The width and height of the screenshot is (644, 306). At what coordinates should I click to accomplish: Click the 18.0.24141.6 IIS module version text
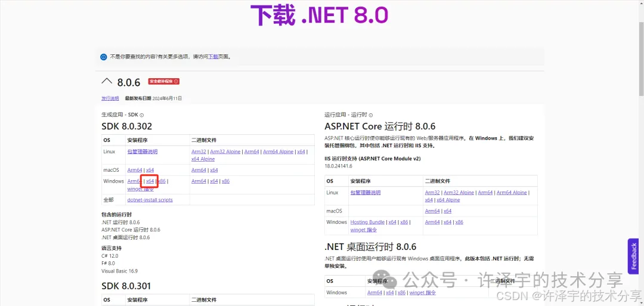click(x=339, y=166)
